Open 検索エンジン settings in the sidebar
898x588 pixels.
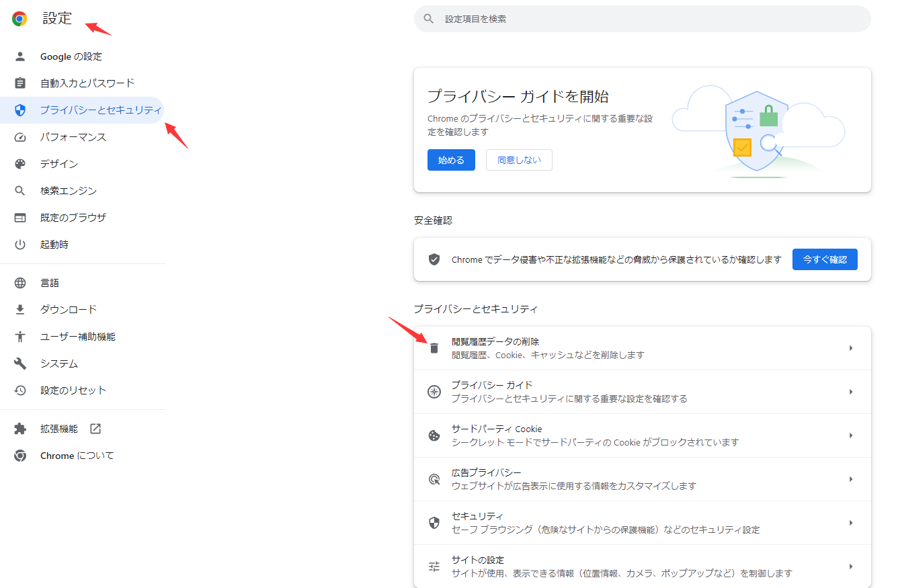[82, 191]
